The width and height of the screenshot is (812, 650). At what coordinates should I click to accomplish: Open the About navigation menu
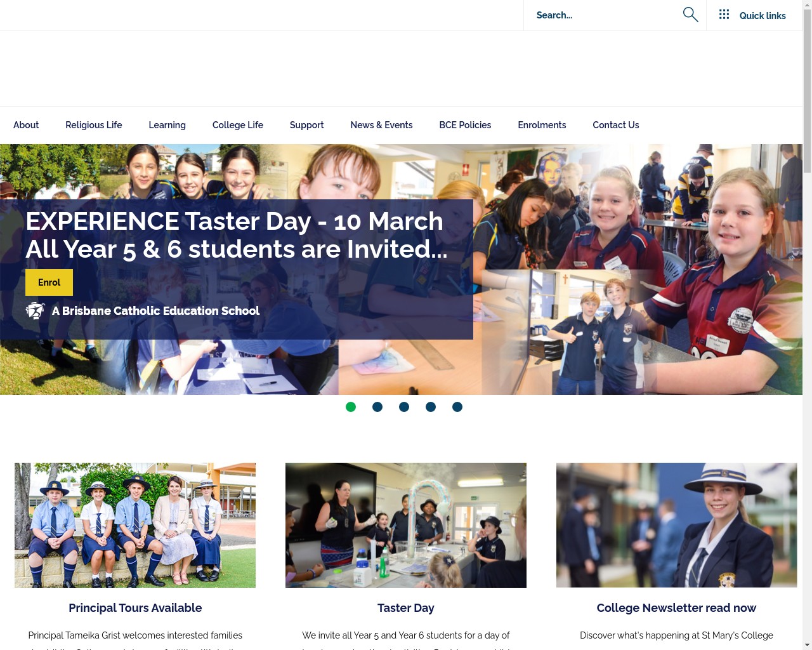point(26,125)
